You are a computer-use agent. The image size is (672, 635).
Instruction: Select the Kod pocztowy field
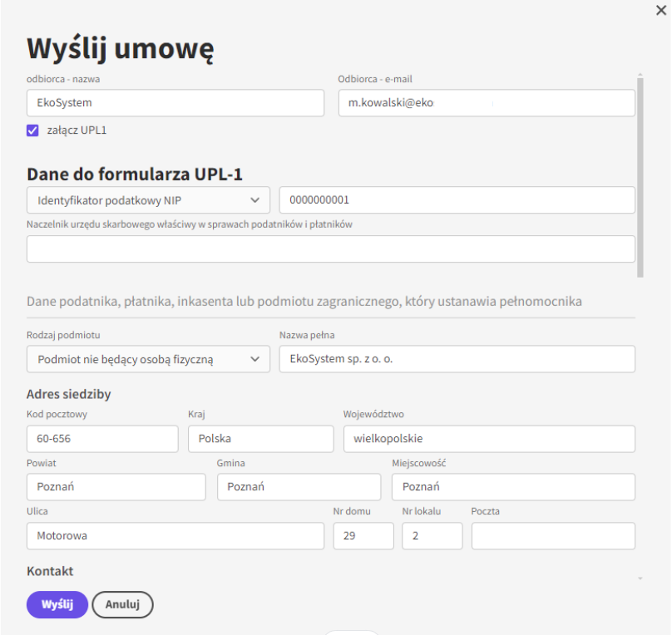pos(102,439)
